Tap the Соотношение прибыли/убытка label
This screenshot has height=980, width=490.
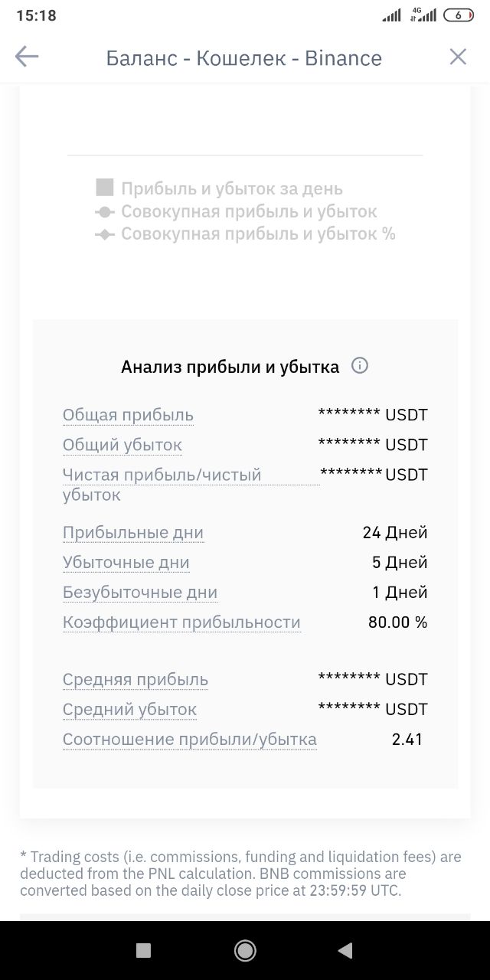(x=190, y=739)
